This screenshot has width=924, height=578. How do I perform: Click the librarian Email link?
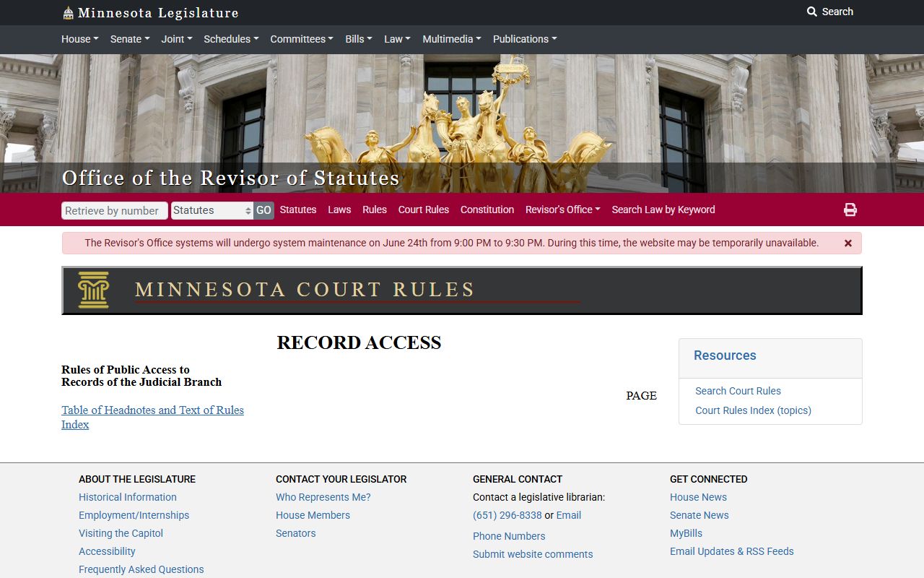(x=568, y=515)
